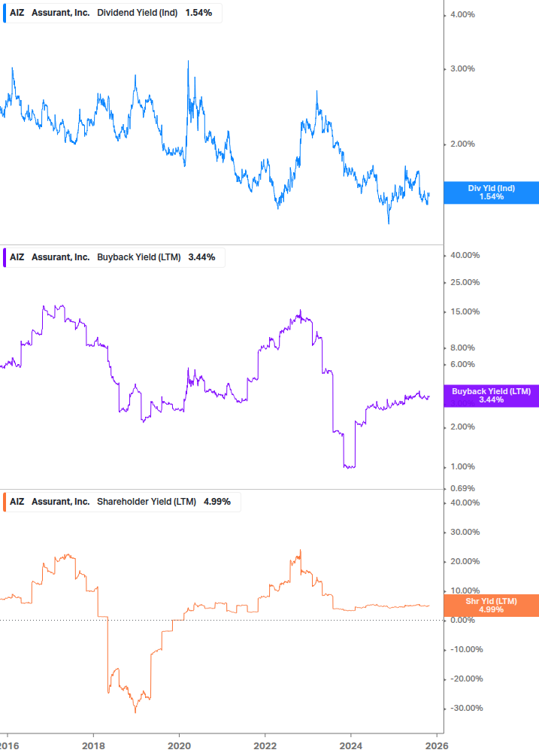Click the 6.00% tick on buyback yield axis
This screenshot has height=756, width=539.
[462, 364]
